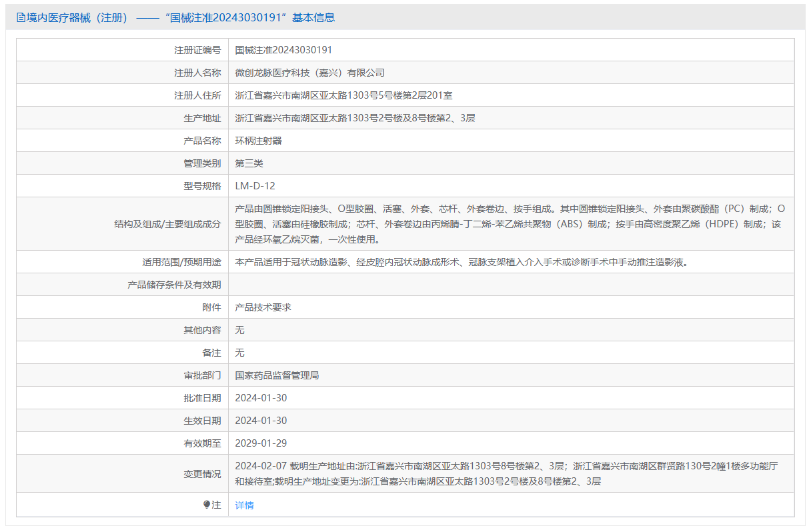Click the 注册人住所 label

[197, 95]
